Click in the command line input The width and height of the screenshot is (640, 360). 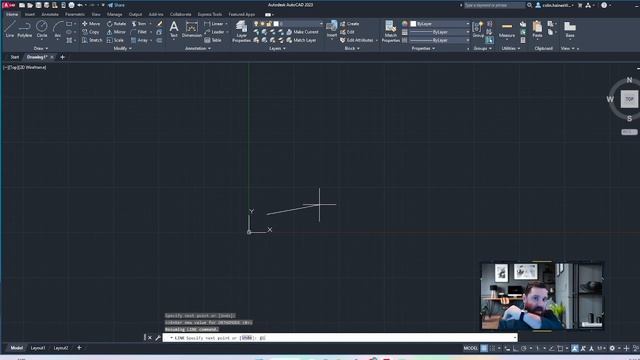tap(340, 338)
